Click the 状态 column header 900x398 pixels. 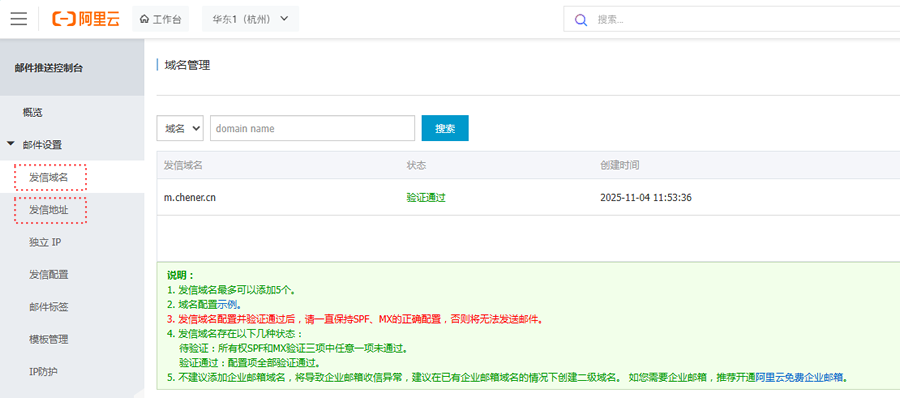pos(416,165)
